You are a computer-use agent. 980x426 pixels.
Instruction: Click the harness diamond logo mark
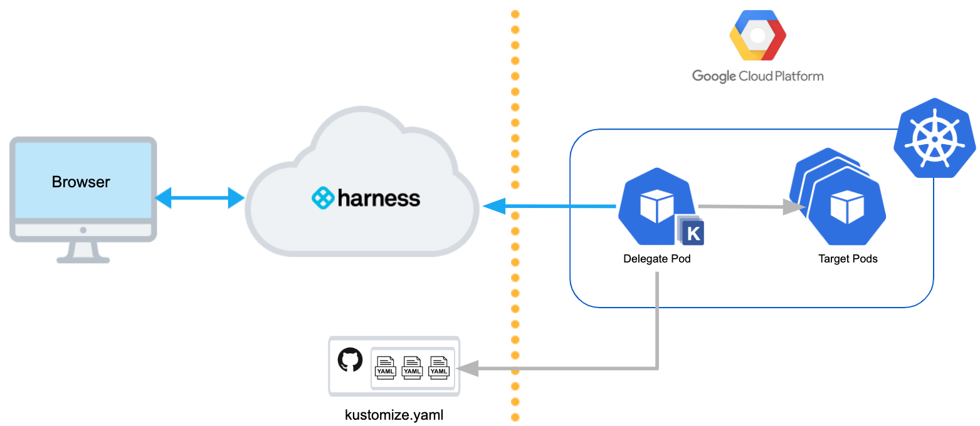coord(324,198)
